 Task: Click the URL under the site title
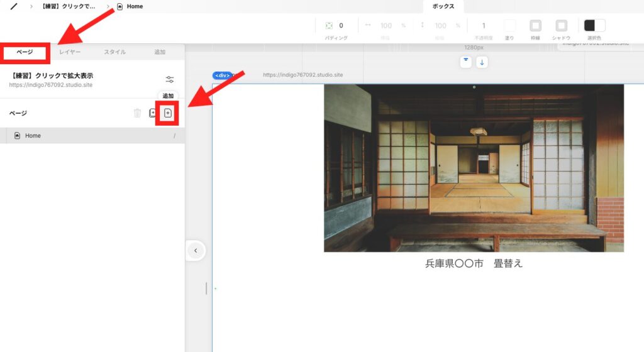[x=50, y=85]
